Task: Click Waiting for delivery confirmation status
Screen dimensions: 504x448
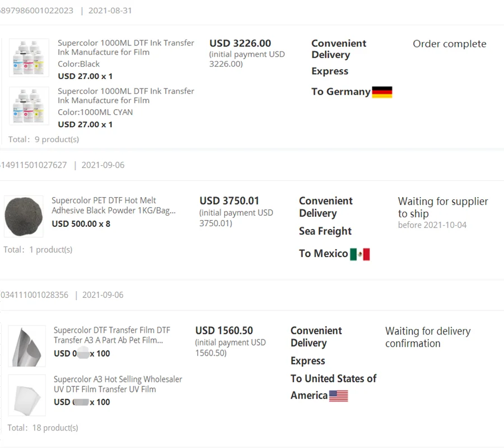Action: point(428,337)
